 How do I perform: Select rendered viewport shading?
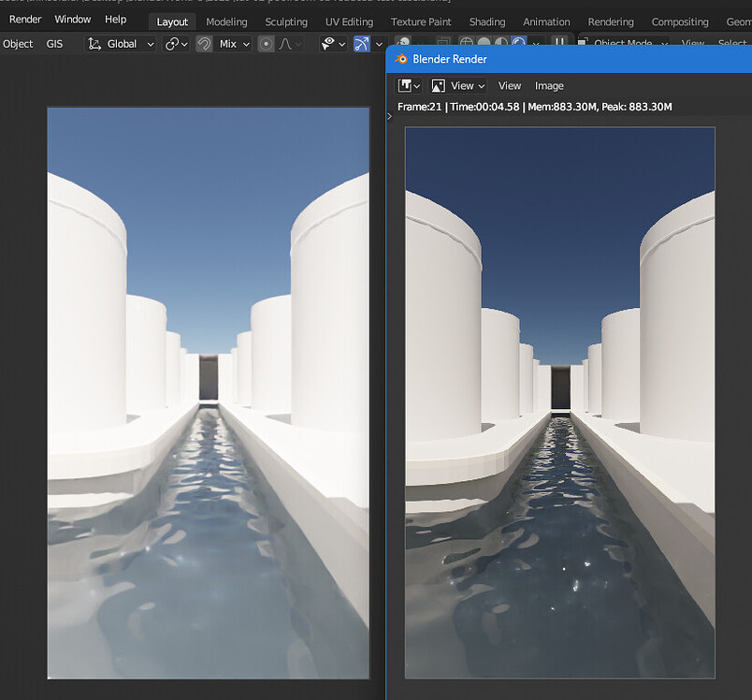pos(518,42)
